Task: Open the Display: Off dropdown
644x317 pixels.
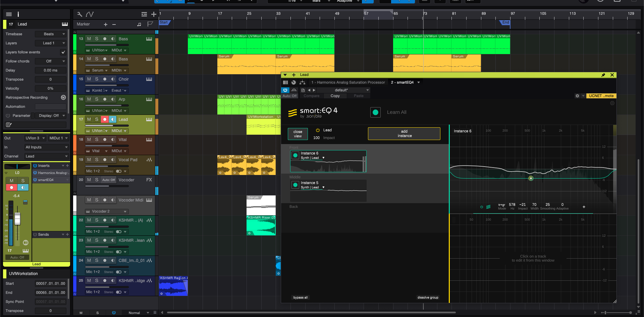Action: point(51,116)
